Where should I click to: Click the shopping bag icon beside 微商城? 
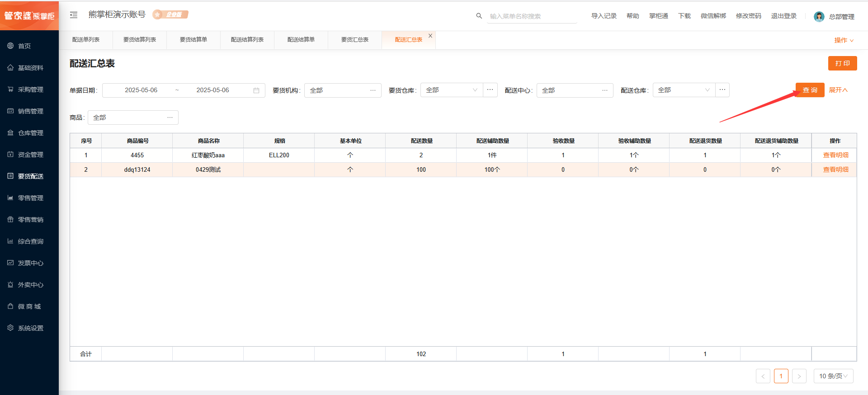pos(10,306)
